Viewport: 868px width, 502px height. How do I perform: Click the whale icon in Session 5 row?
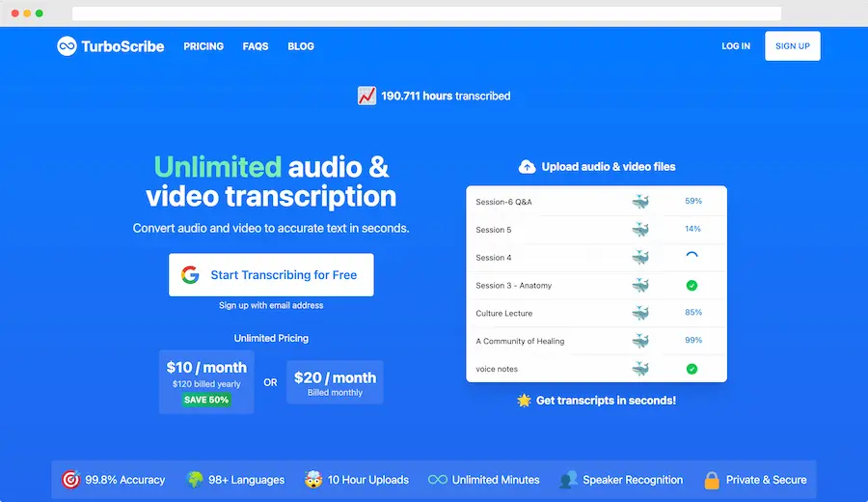click(x=640, y=230)
